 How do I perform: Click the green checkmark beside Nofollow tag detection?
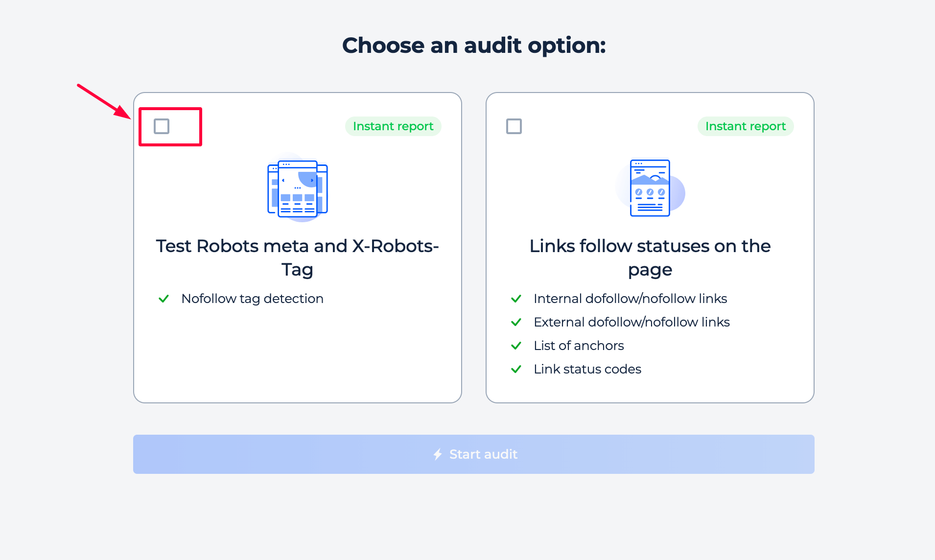click(164, 299)
